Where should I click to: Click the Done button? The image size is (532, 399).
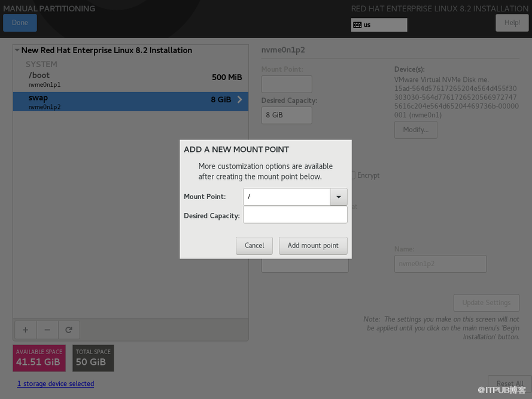pos(20,23)
